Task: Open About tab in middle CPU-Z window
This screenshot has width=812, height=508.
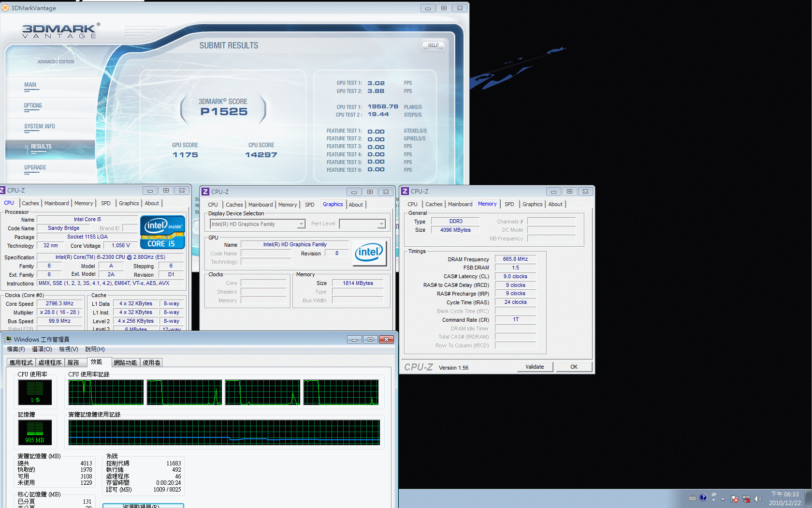Action: tap(356, 205)
